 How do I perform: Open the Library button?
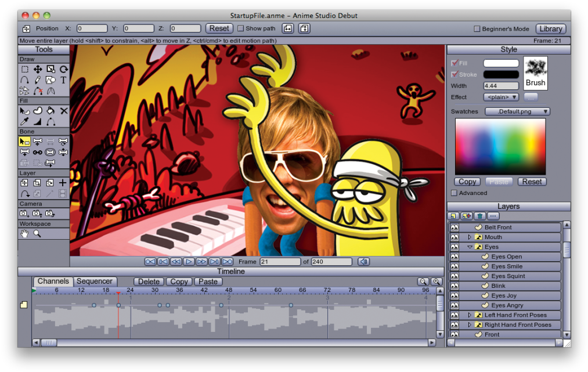tap(550, 29)
